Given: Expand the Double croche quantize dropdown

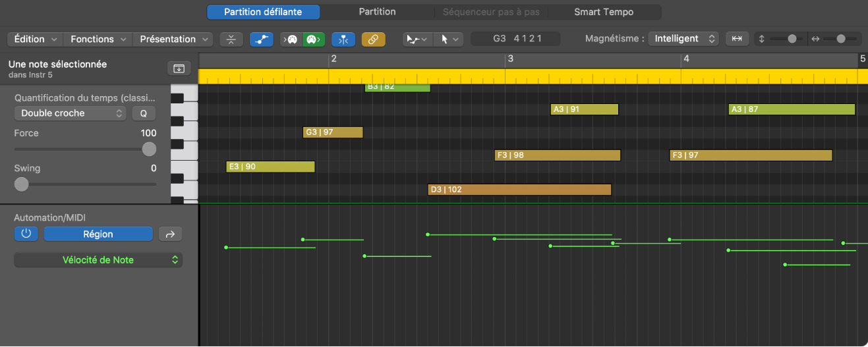Looking at the screenshot, I should (x=70, y=113).
